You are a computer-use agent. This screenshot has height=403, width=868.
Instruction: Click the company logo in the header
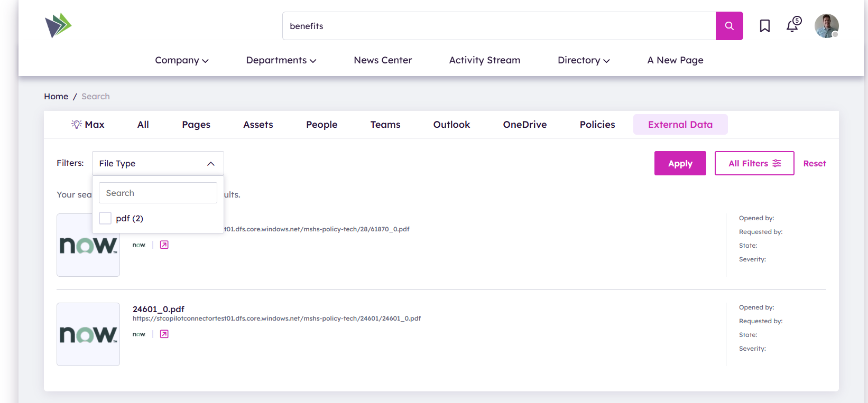(x=58, y=25)
